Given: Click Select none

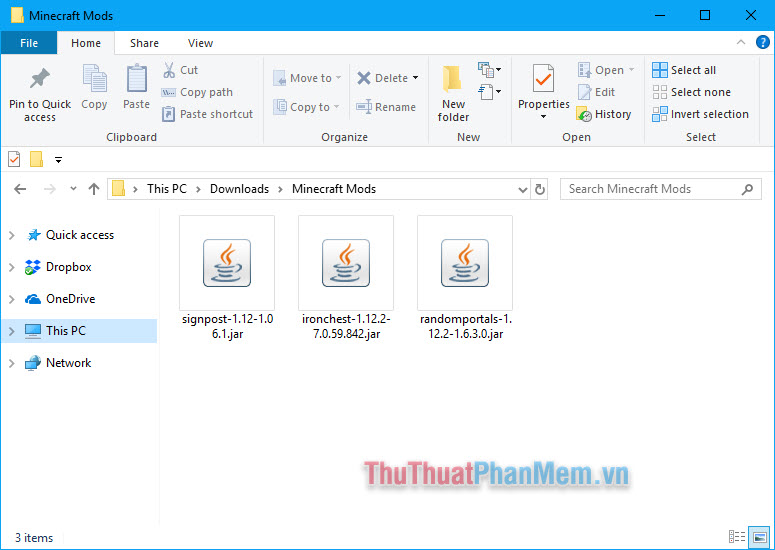Looking at the screenshot, I should 691,92.
